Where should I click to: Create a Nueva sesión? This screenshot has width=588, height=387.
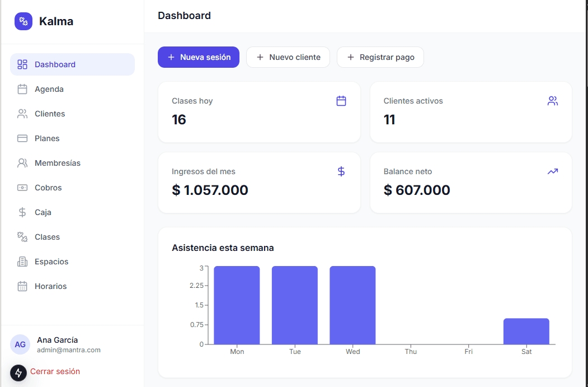click(199, 57)
